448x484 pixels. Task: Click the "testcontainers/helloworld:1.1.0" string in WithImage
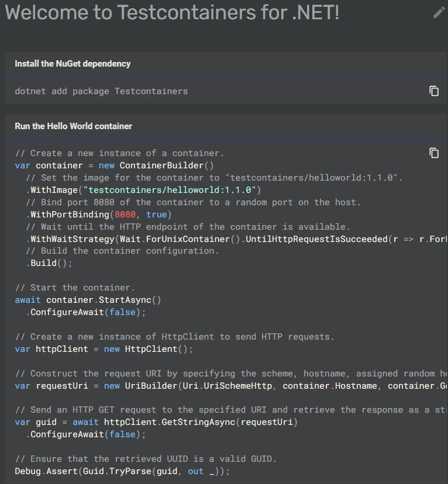point(171,190)
